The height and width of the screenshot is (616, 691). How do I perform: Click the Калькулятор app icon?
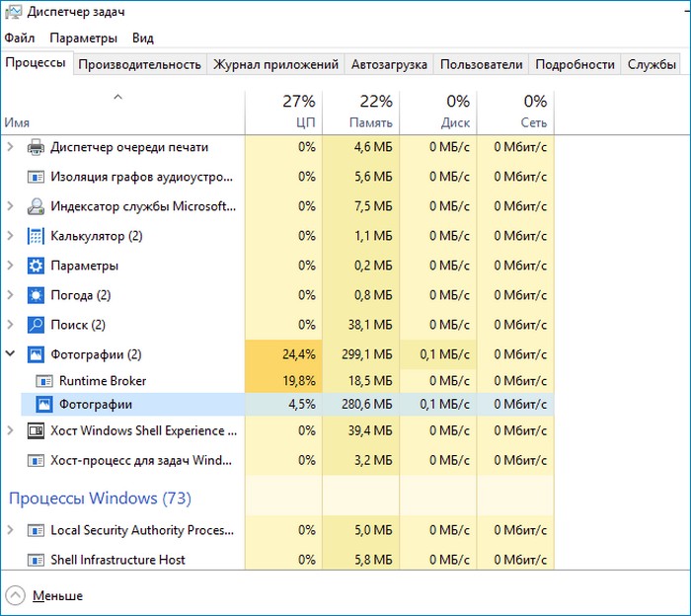[x=36, y=236]
